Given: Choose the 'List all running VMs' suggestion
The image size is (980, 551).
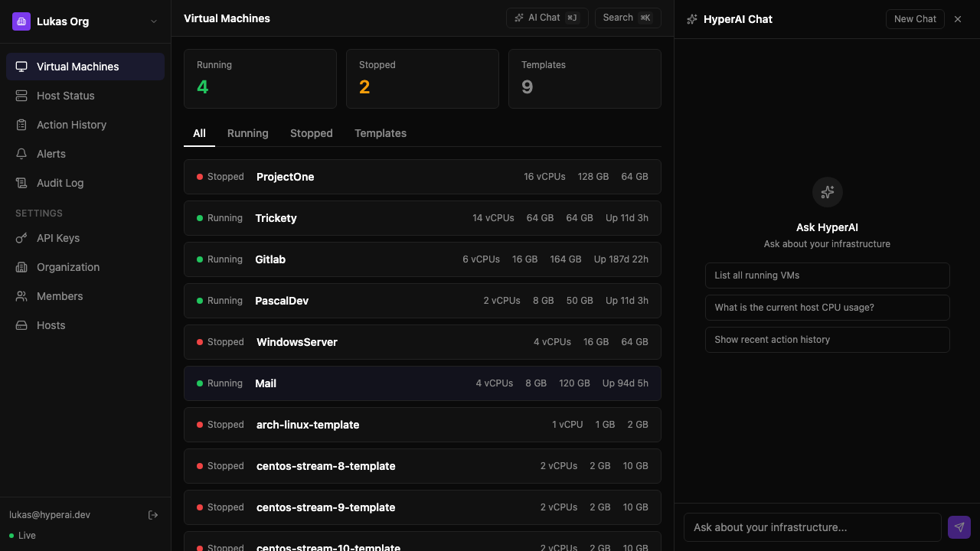Looking at the screenshot, I should (x=827, y=275).
